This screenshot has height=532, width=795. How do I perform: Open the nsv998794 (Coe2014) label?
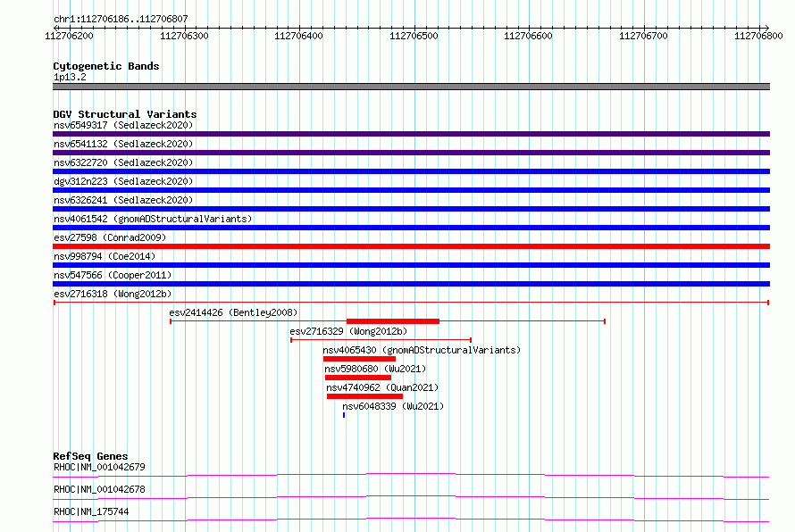(105, 256)
